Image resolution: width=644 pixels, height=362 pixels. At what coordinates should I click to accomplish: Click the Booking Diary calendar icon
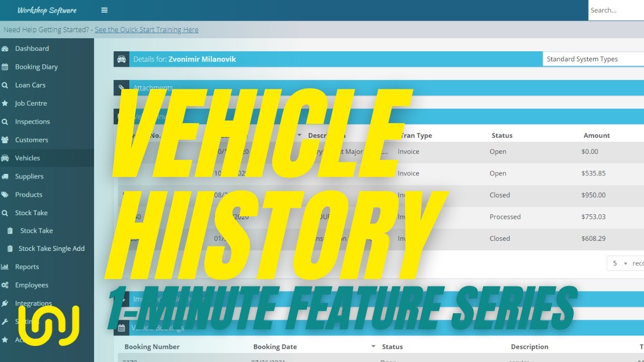5,67
